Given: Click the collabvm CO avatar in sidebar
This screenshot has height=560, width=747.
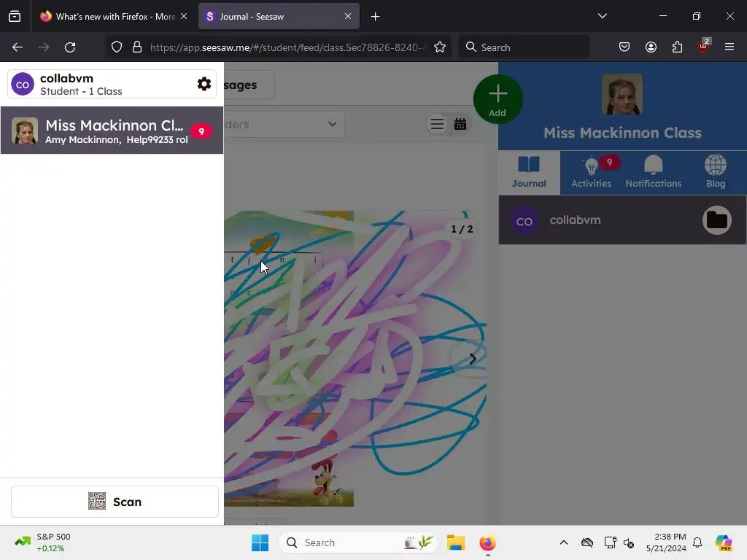Looking at the screenshot, I should click(x=23, y=85).
